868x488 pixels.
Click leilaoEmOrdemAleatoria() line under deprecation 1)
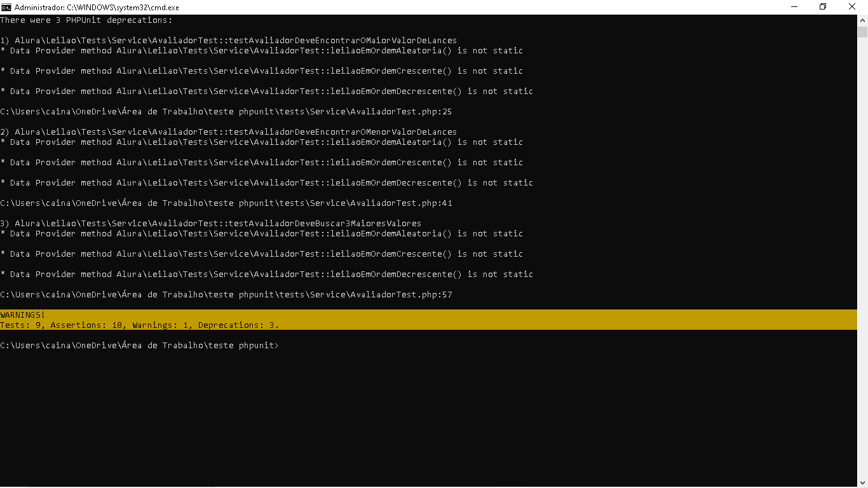pyautogui.click(x=262, y=50)
